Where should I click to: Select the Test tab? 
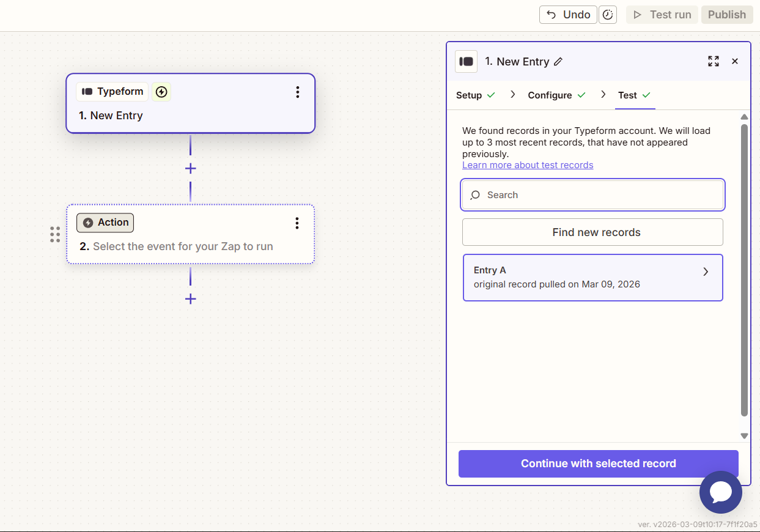[628, 95]
